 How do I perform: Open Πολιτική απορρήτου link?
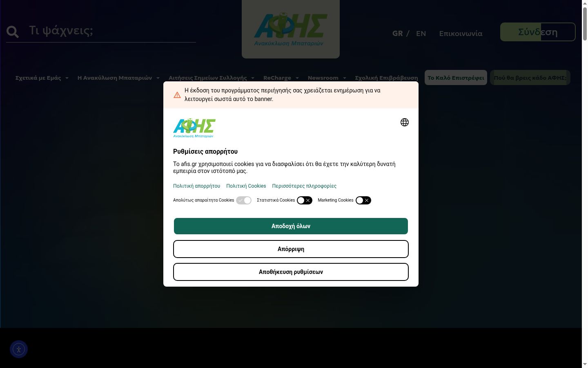[196, 186]
